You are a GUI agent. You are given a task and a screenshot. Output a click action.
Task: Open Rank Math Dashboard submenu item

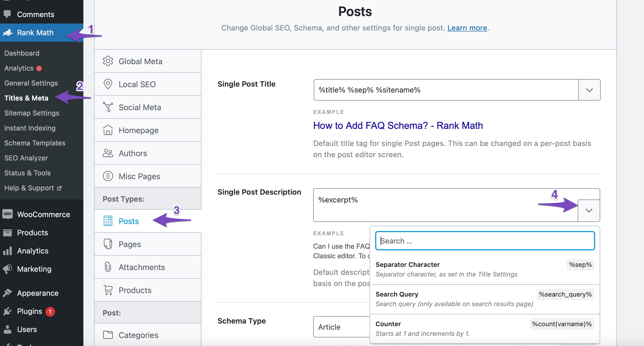[x=22, y=53]
